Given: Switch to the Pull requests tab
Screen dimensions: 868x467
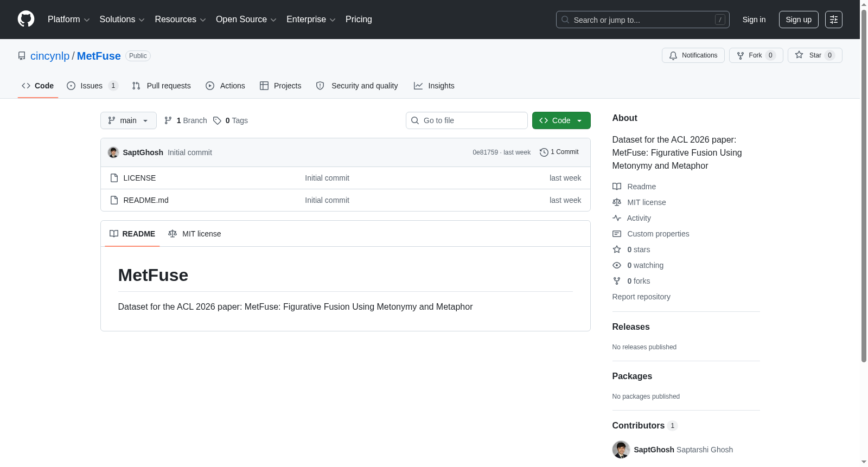Looking at the screenshot, I should (161, 86).
